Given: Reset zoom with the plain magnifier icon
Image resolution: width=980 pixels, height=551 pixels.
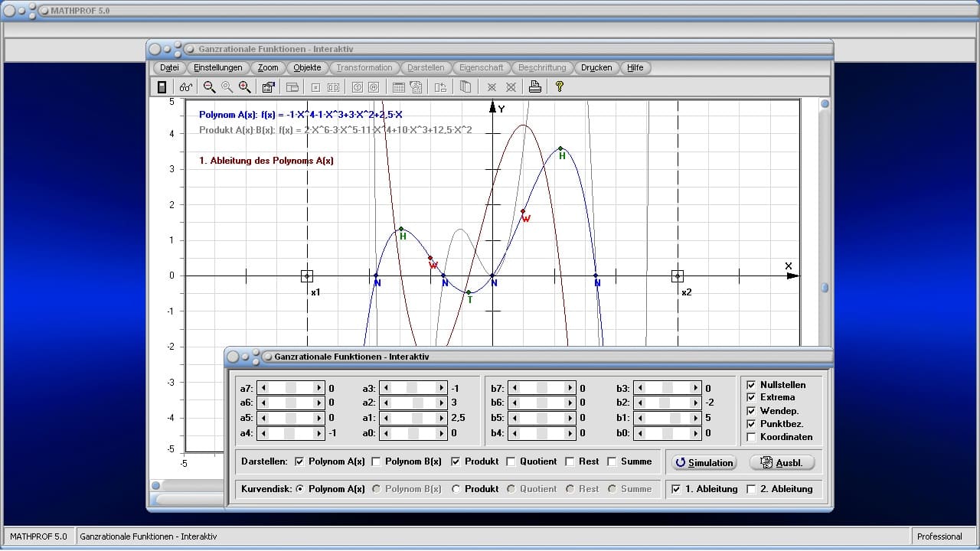Looking at the screenshot, I should 227,87.
